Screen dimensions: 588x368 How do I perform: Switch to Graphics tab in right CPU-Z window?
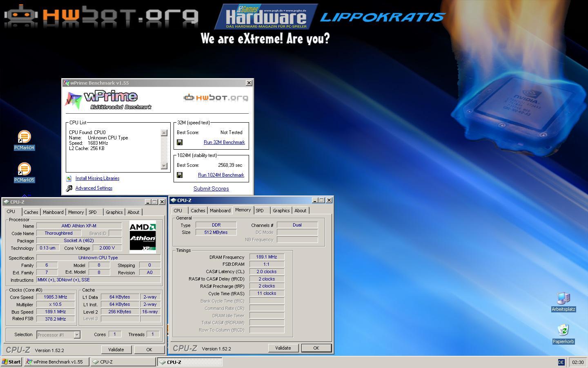[281, 211]
